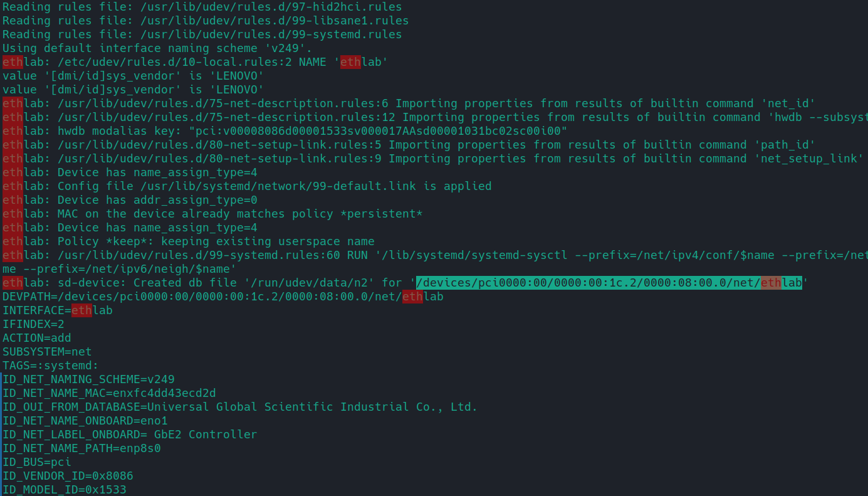The height and width of the screenshot is (496, 868).
Task: Click the ID_VENDOR_ID=0x8086 line
Action: click(x=68, y=476)
